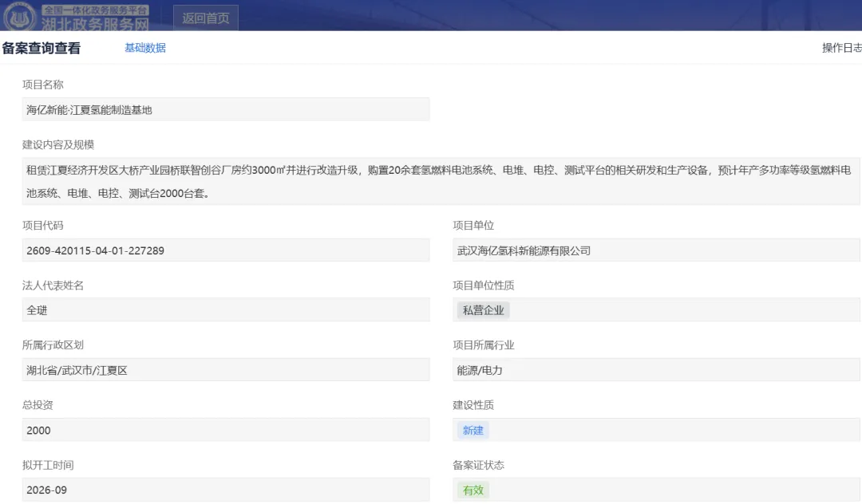Click the 新建 tag under 建设性质
Screen dimensions: 862x504
coord(473,431)
